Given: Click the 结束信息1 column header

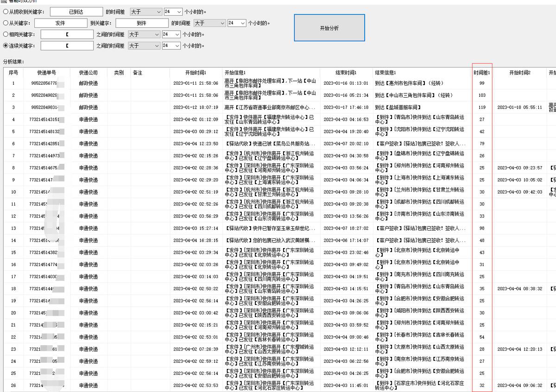Looking at the screenshot, I should 422,73.
